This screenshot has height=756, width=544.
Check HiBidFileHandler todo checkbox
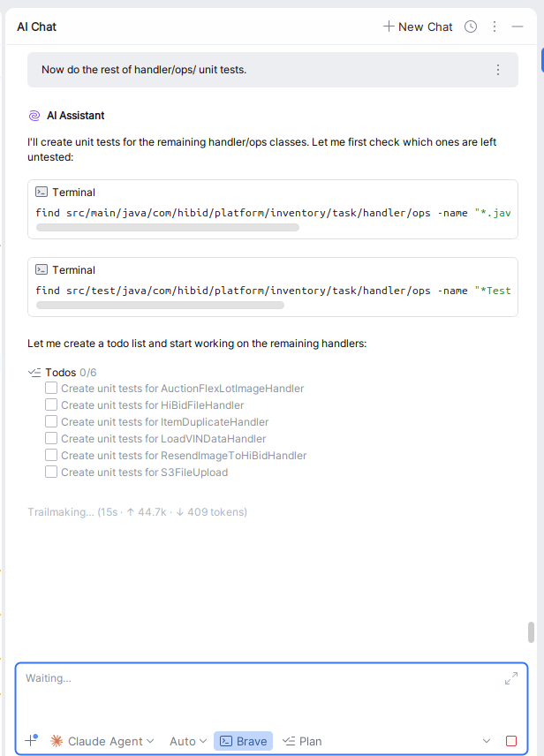(51, 404)
